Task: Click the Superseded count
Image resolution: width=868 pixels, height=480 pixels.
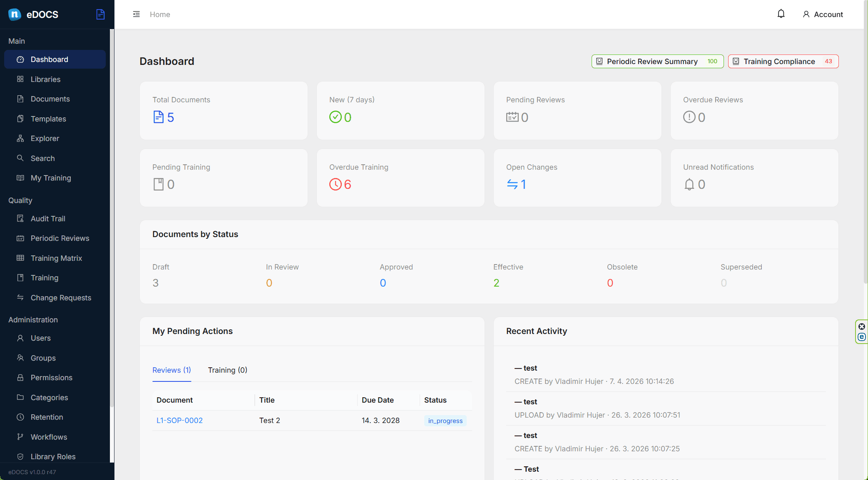Action: [724, 283]
